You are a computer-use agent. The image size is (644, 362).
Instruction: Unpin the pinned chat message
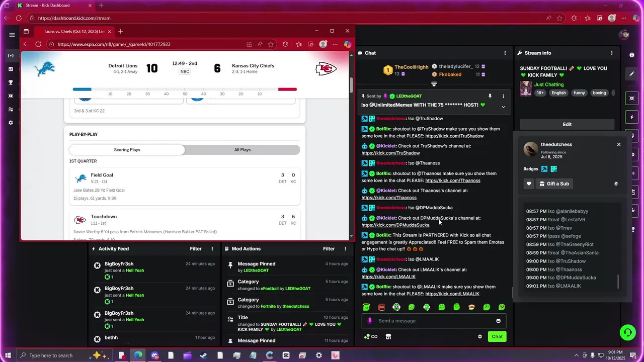pos(490,96)
